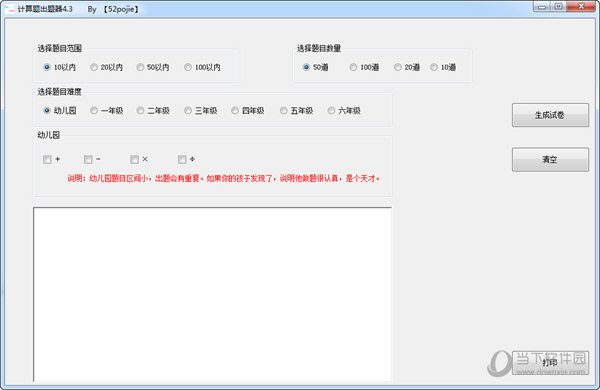Enable the addition (+) checkbox
Screen dimensions: 600x390
(47, 160)
